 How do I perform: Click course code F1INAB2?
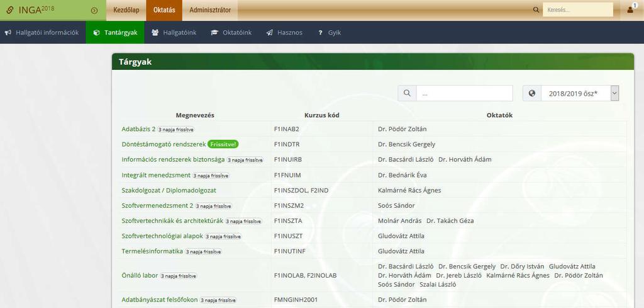pyautogui.click(x=287, y=128)
